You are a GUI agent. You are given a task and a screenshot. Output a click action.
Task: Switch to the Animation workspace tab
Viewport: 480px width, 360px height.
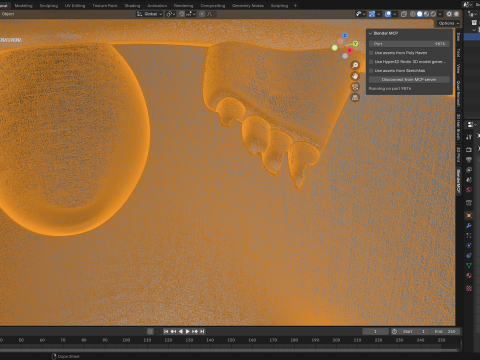click(x=157, y=6)
